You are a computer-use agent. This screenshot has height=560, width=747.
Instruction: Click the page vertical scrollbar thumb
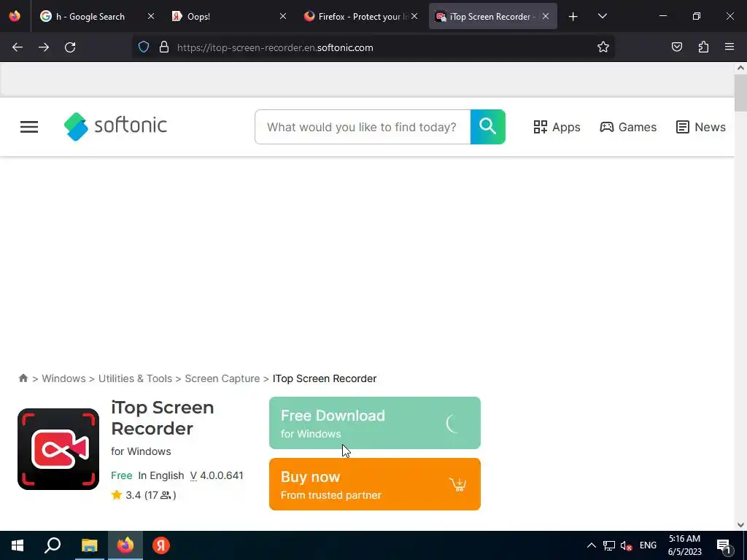coord(740,93)
